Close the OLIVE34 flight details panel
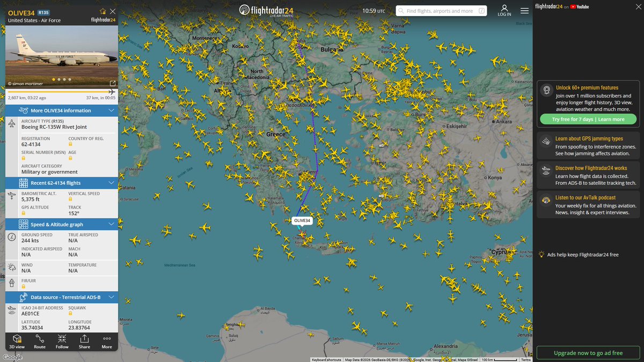644x362 pixels. 112,11
